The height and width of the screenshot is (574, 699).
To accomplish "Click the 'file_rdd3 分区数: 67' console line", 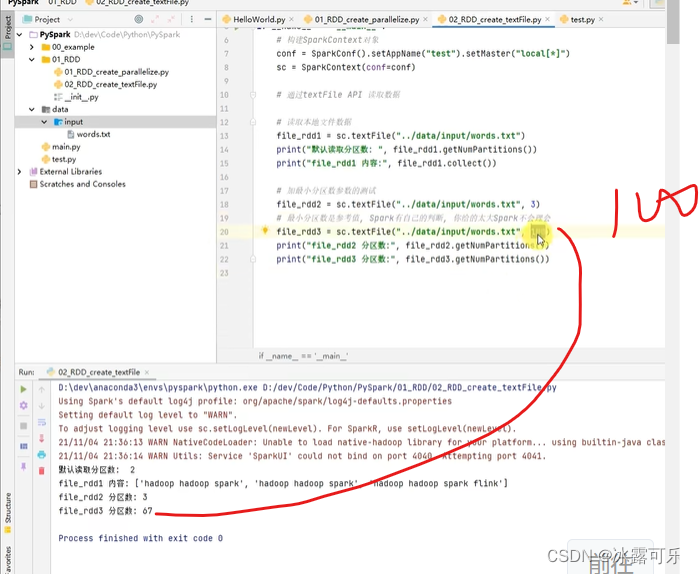I will [x=105, y=511].
